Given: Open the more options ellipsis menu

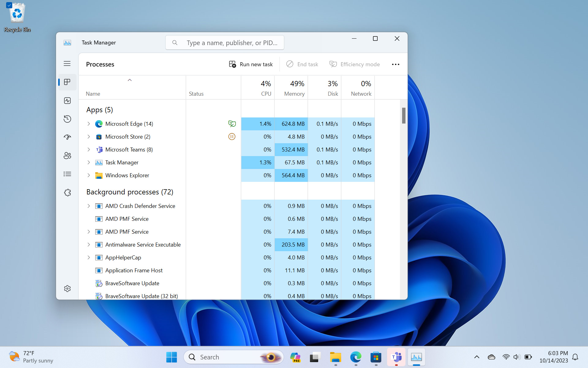Looking at the screenshot, I should coord(395,64).
